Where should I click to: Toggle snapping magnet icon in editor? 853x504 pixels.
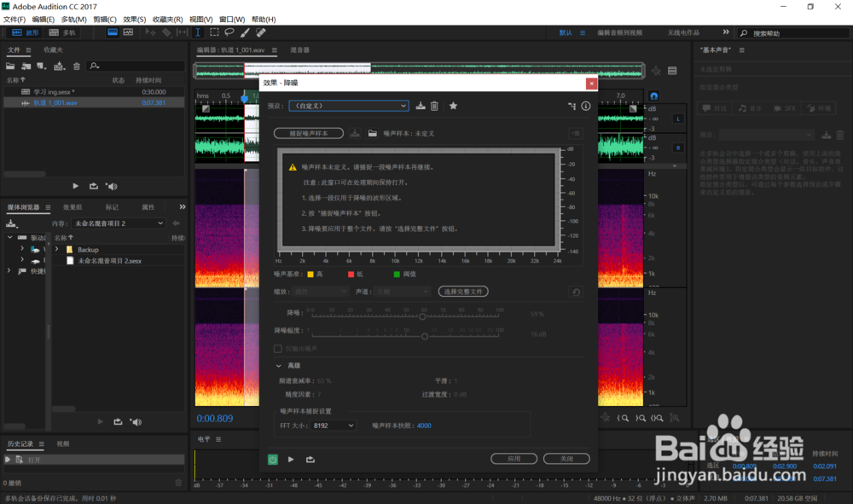click(x=654, y=96)
